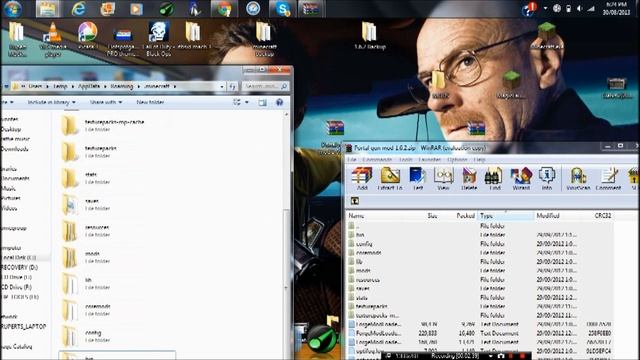Viewport: 640px width, 360px height.
Task: Click the Windows Start orb
Action: pyautogui.click(x=13, y=9)
